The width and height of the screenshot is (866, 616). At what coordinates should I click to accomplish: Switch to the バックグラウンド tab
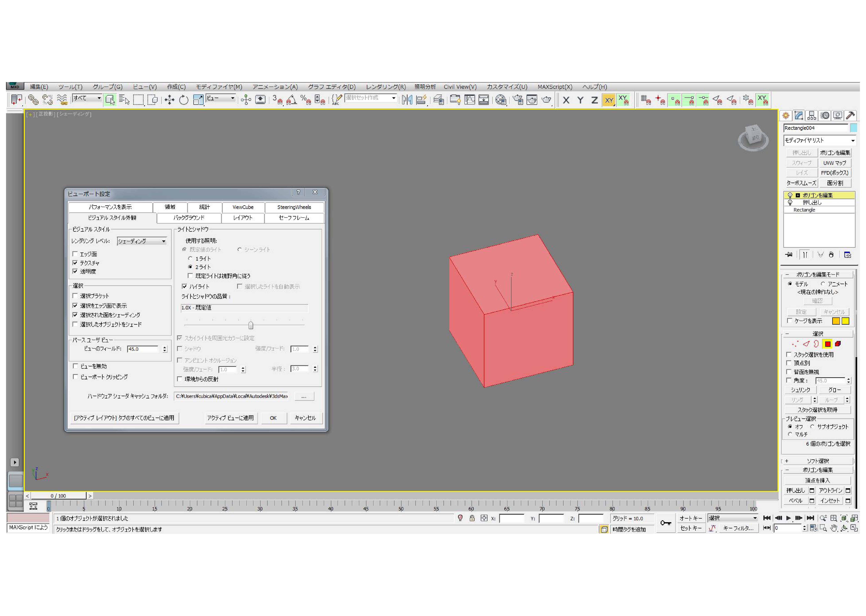pyautogui.click(x=188, y=218)
